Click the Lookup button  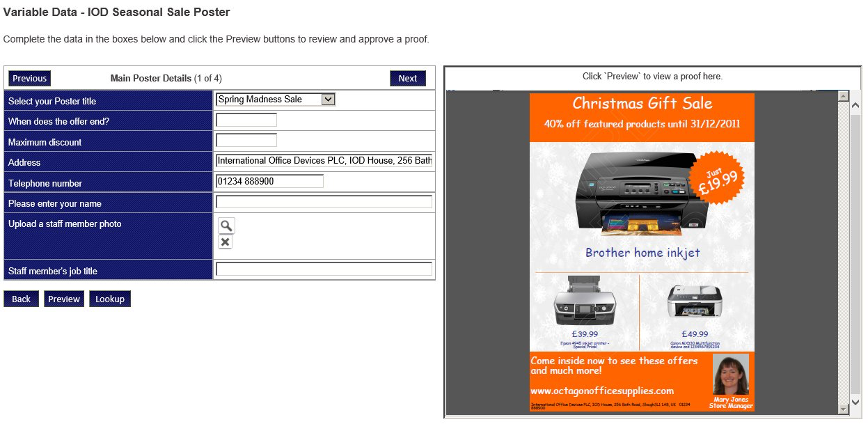[110, 299]
